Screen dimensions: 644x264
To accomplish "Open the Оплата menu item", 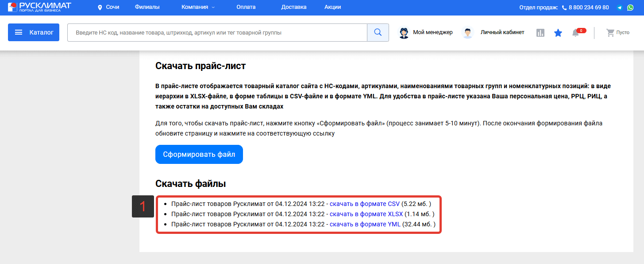I will (246, 7).
